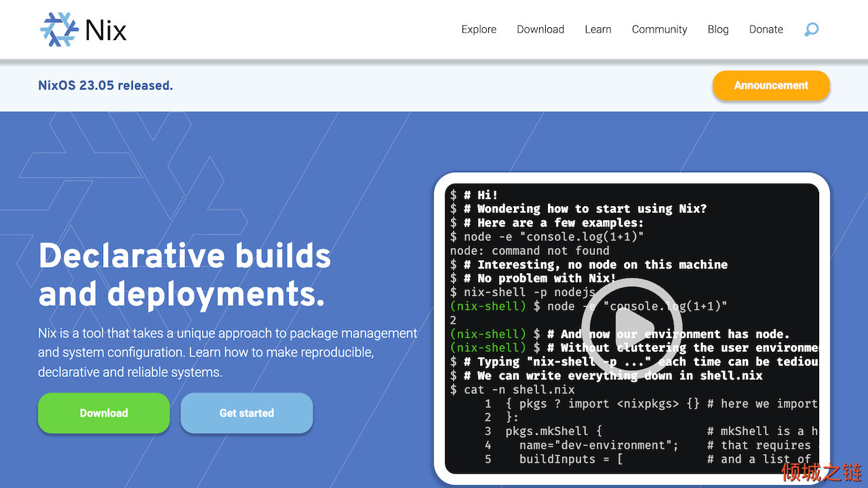Click terminal line 'node: command not found'

tap(530, 251)
